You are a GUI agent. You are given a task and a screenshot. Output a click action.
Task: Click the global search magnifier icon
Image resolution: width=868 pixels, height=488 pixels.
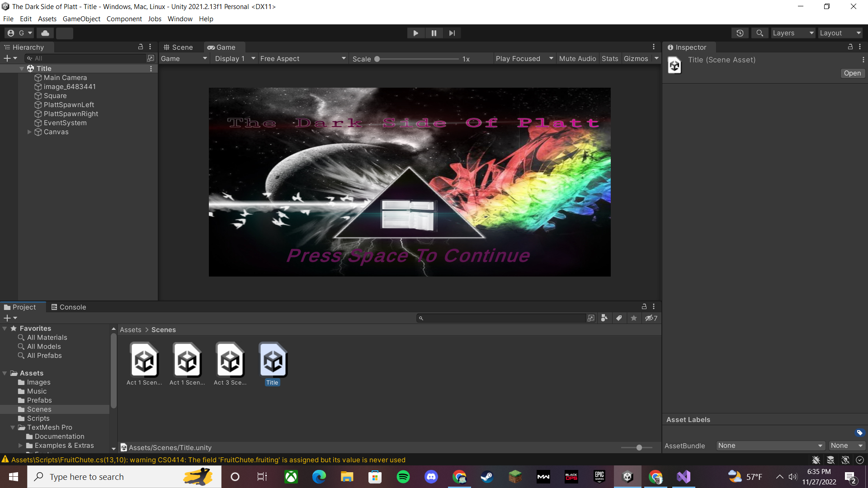click(x=760, y=33)
